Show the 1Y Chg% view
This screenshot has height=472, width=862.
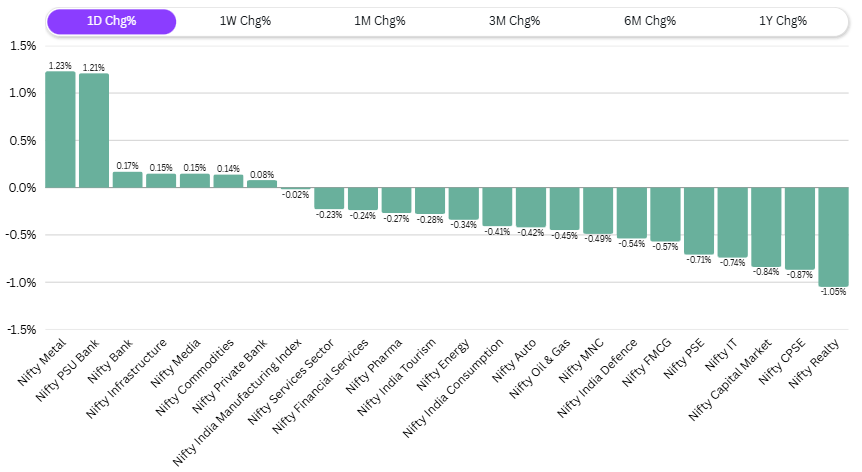point(781,21)
